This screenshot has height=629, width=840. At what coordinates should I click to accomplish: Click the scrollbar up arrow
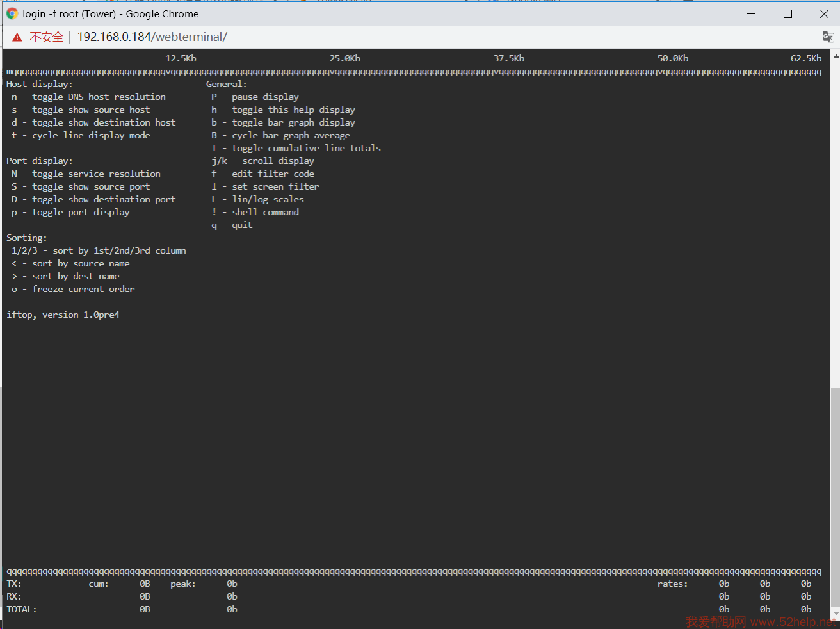(835, 56)
